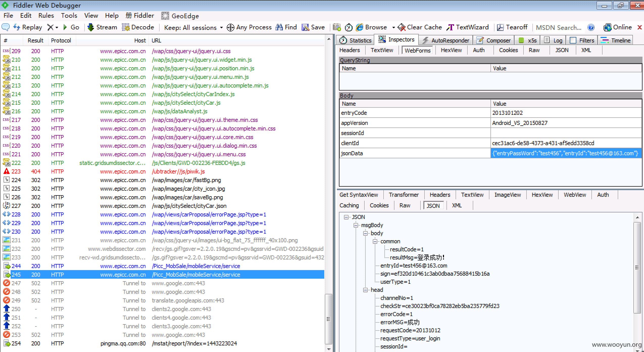
Task: Open the response Caching tab
Action: tap(349, 205)
